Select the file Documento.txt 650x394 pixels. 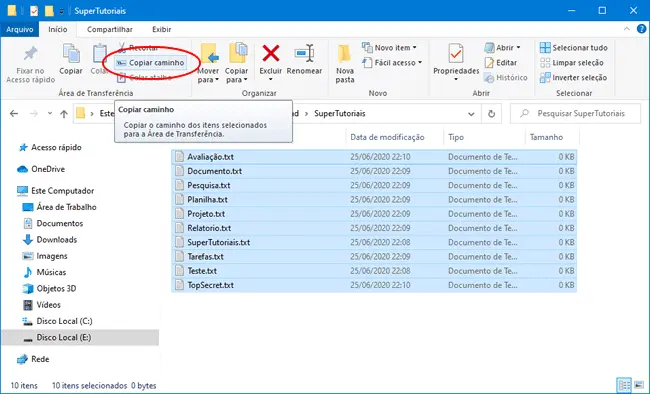point(374,171)
